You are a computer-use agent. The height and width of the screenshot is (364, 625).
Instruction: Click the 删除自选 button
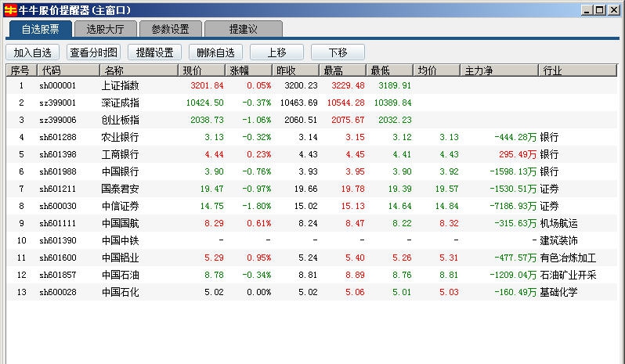[215, 52]
